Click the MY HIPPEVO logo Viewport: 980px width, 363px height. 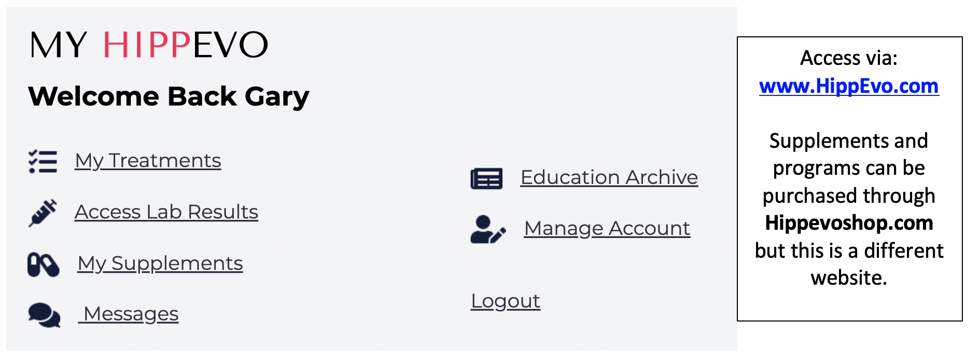(149, 45)
